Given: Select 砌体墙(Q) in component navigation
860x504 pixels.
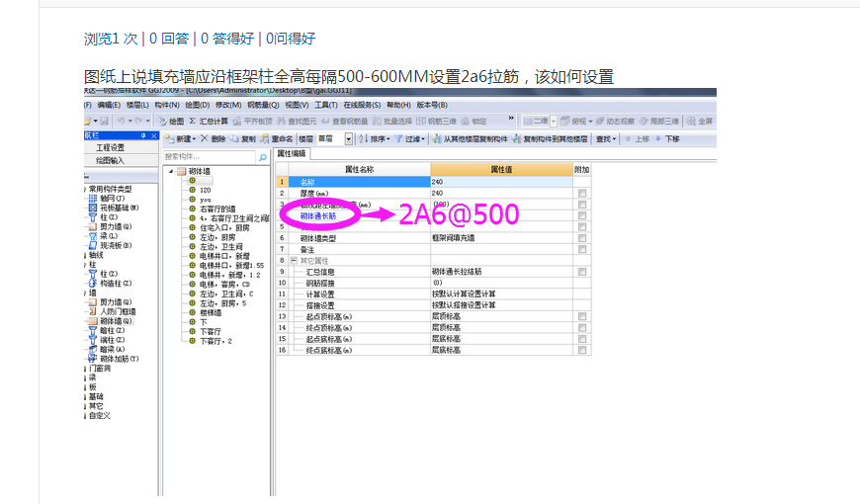Looking at the screenshot, I should click(111, 321).
